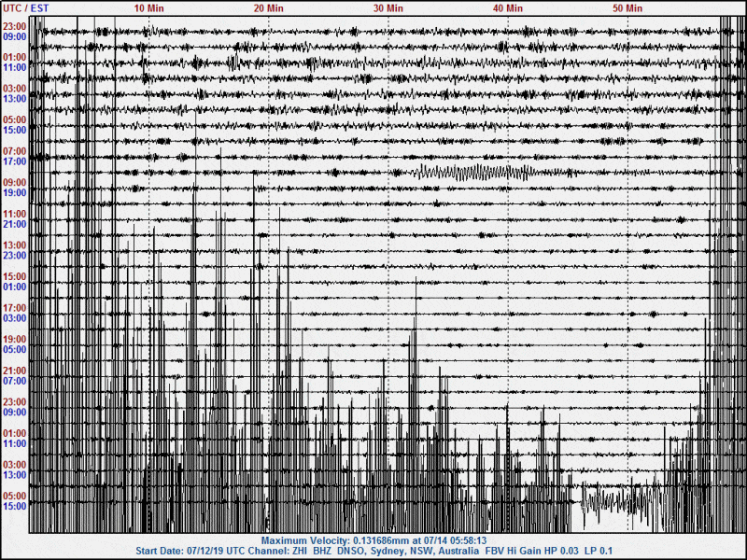Select the red 07:00 UTC row label
This screenshot has height=560, width=747.
click(x=14, y=150)
